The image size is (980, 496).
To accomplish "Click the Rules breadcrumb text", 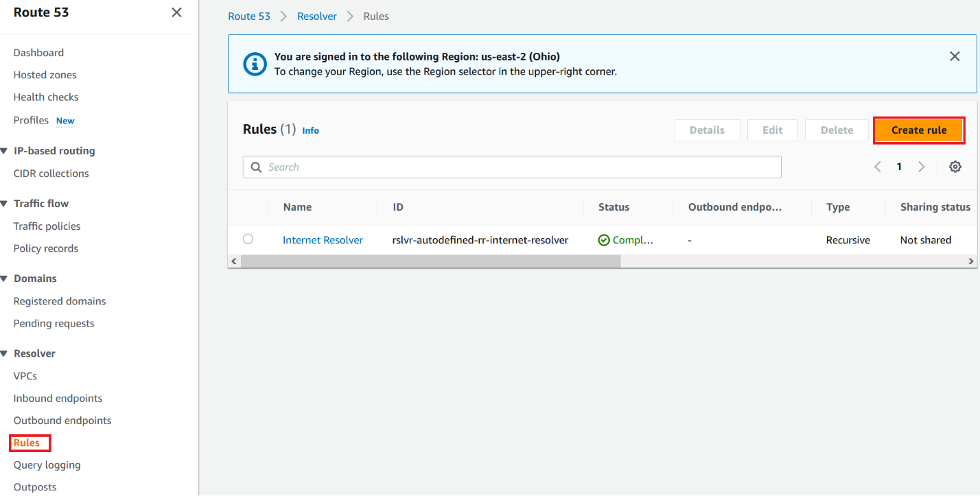I will point(376,16).
